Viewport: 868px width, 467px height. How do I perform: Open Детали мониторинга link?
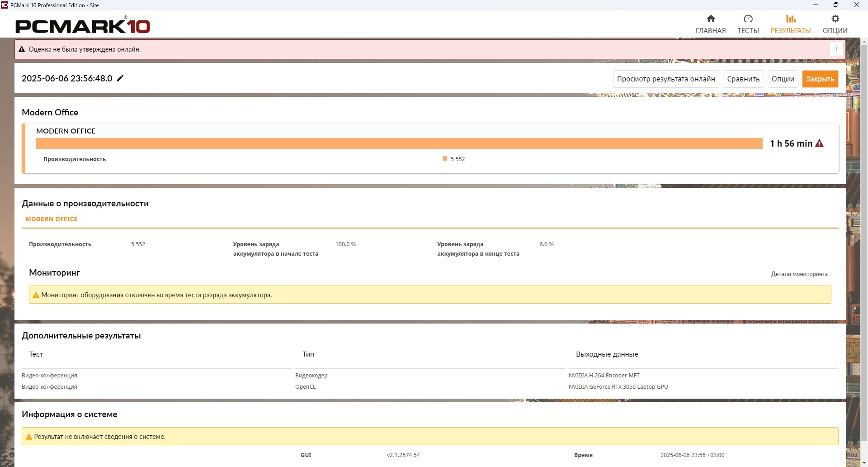(x=799, y=274)
